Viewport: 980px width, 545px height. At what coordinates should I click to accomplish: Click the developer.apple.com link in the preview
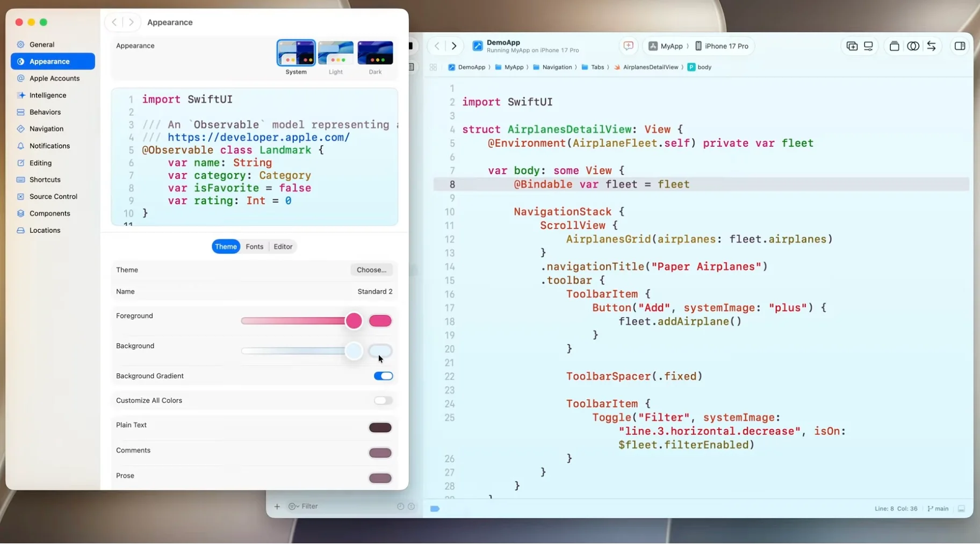pos(258,138)
